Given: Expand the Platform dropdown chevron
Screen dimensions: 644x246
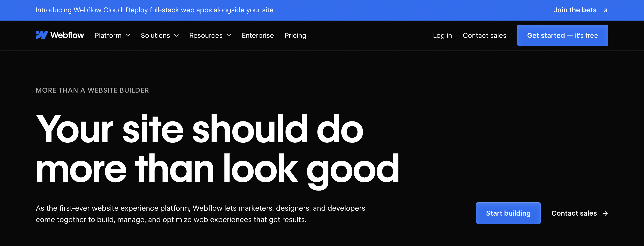Looking at the screenshot, I should [x=128, y=36].
